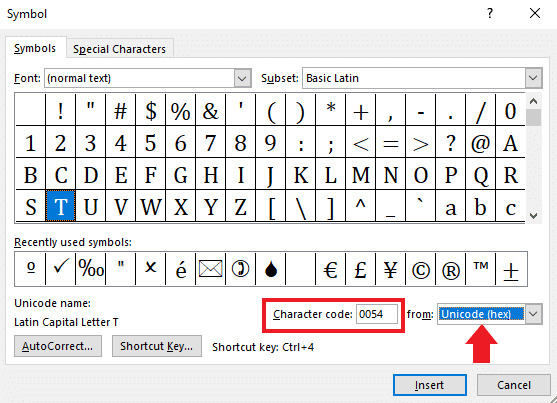Viewport: 557px width, 403px height.
Task: Open the Special Characters tab
Action: click(x=119, y=49)
